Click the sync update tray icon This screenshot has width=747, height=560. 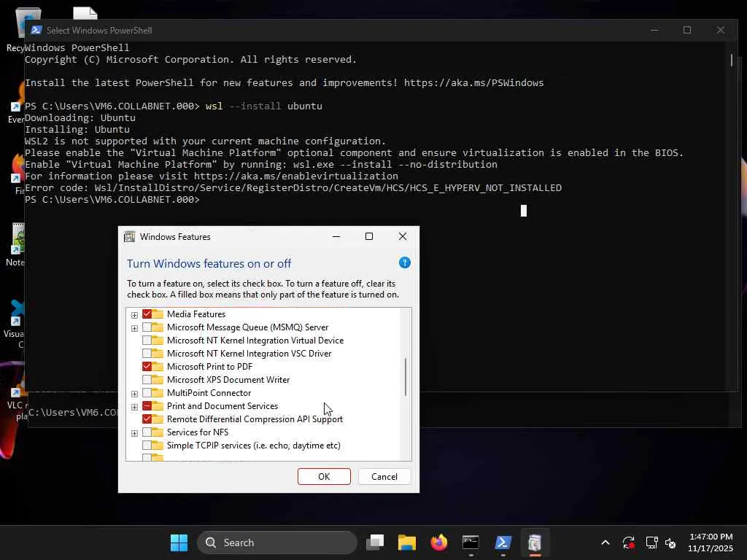pyautogui.click(x=628, y=542)
